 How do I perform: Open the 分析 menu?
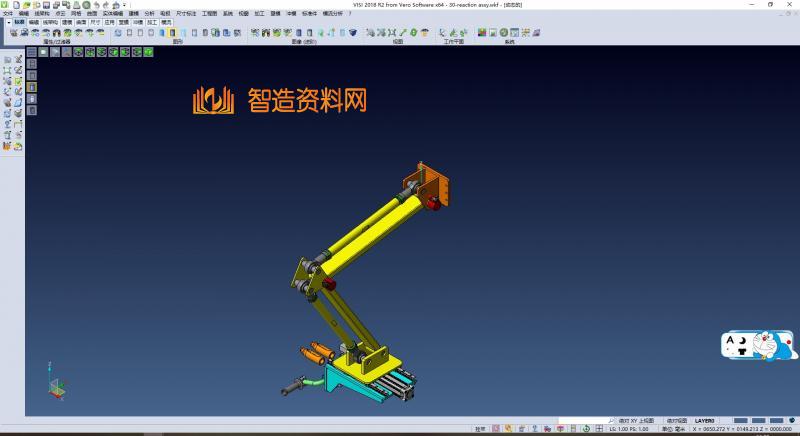(x=149, y=14)
